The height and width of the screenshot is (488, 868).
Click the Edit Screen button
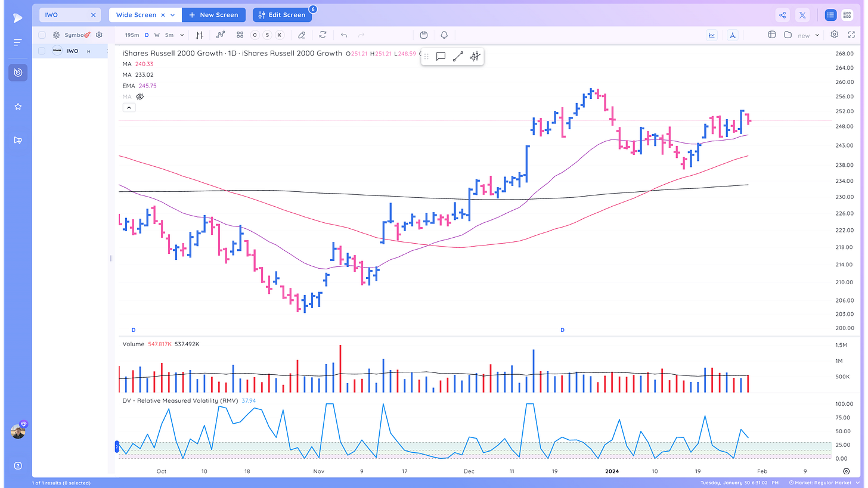pyautogui.click(x=283, y=15)
